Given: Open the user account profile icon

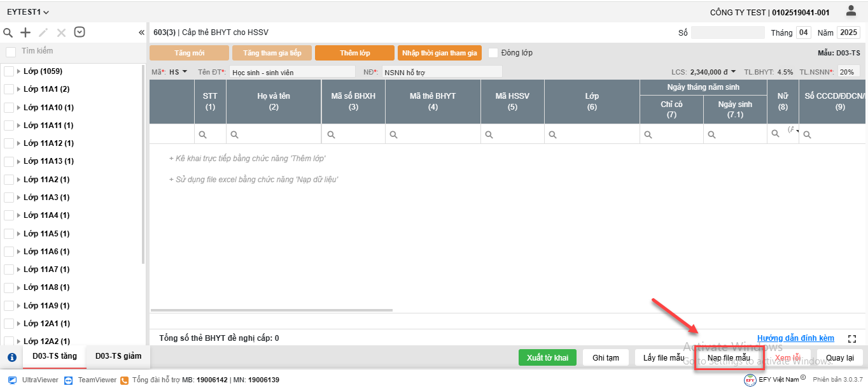Looking at the screenshot, I should [x=851, y=11].
